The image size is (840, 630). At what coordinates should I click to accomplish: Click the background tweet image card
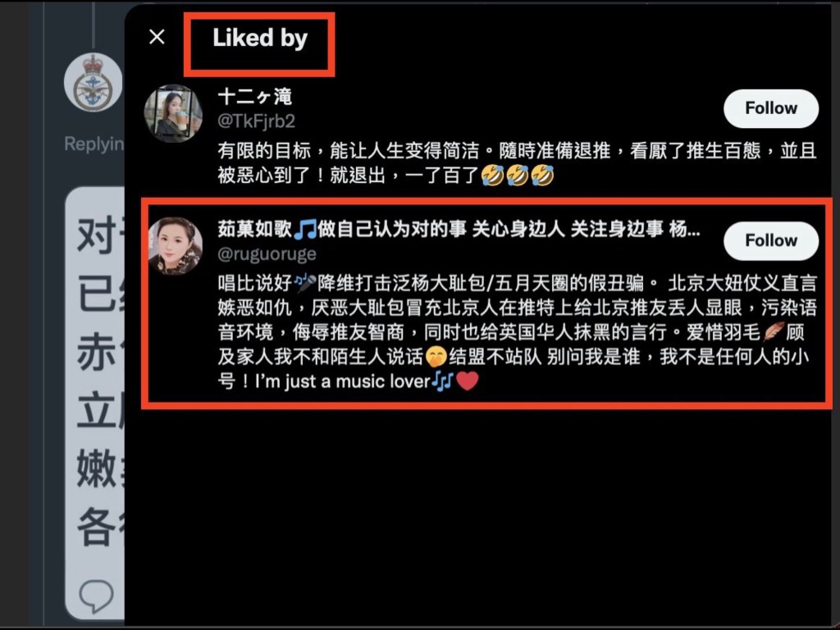(95, 403)
